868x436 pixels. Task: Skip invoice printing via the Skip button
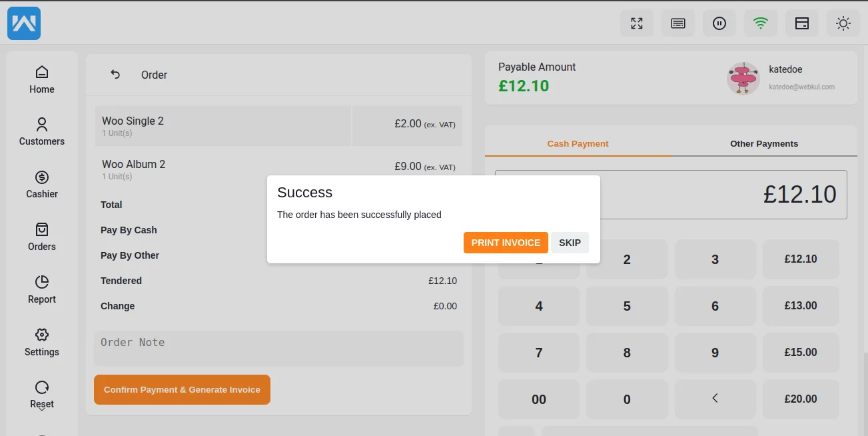[570, 242]
